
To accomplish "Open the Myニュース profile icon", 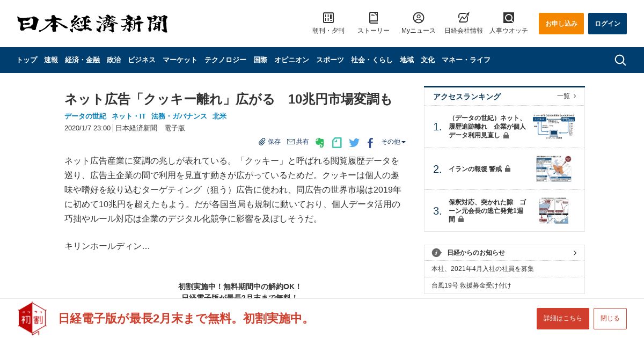I will coord(419,18).
